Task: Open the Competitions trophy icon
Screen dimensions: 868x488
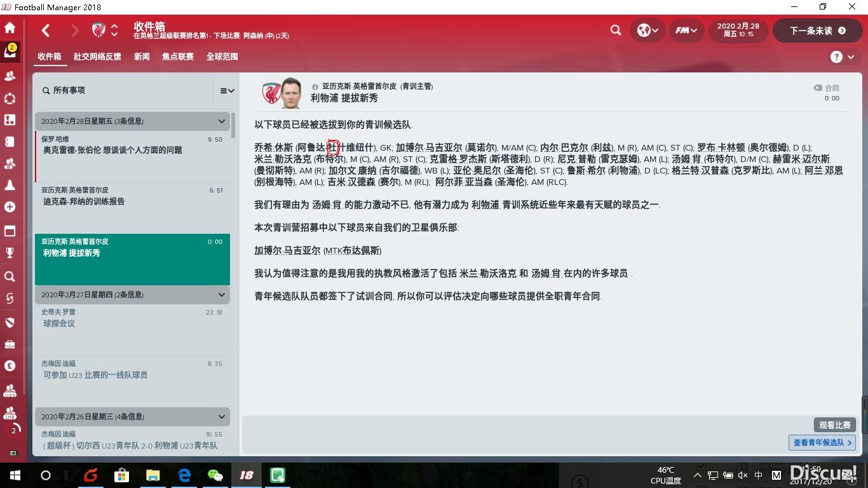Action: click(10, 253)
